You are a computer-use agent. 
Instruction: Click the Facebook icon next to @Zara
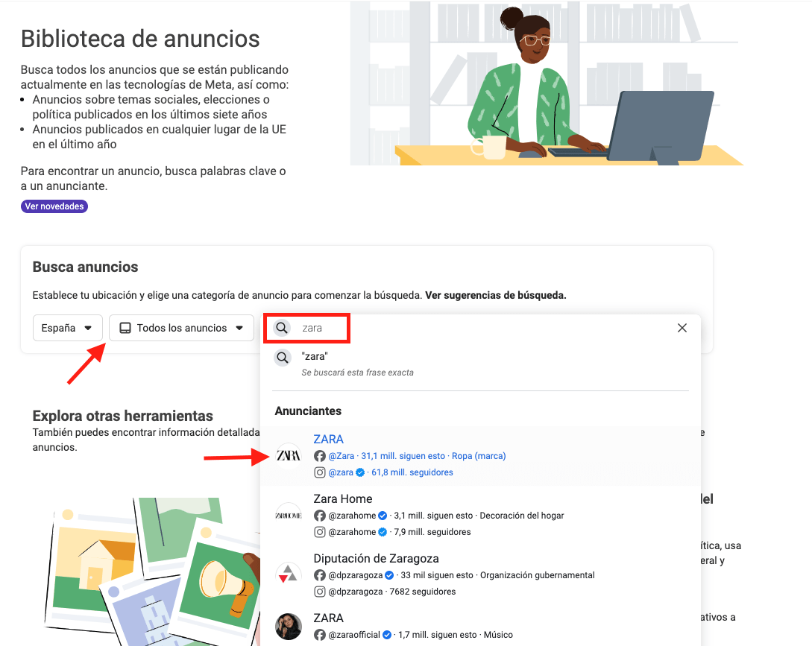pyautogui.click(x=320, y=456)
